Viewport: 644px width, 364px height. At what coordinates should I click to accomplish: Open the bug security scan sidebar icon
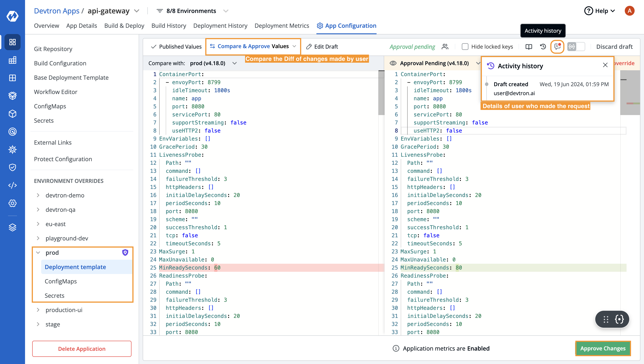pos(12,150)
